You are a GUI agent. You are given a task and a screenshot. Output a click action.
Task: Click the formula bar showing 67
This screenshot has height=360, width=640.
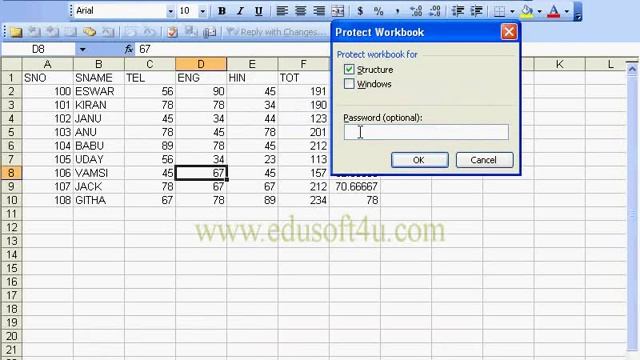[x=233, y=49]
